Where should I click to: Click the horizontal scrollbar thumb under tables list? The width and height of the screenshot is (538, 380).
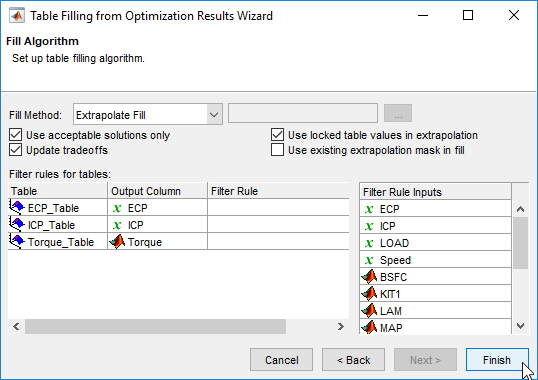[x=155, y=326]
